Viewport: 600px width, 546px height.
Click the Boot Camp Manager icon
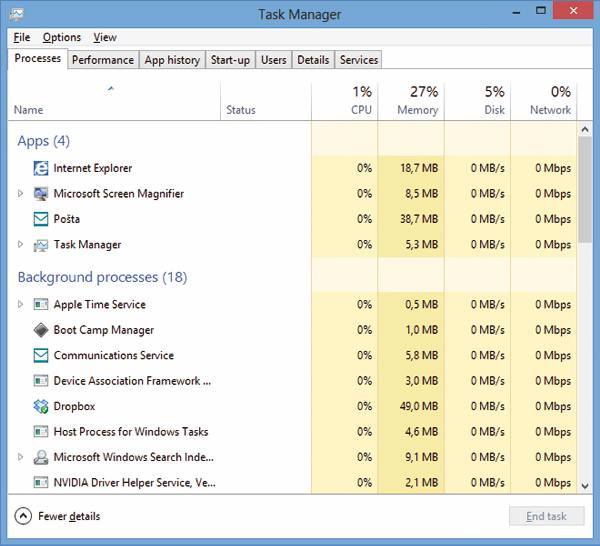click(41, 330)
